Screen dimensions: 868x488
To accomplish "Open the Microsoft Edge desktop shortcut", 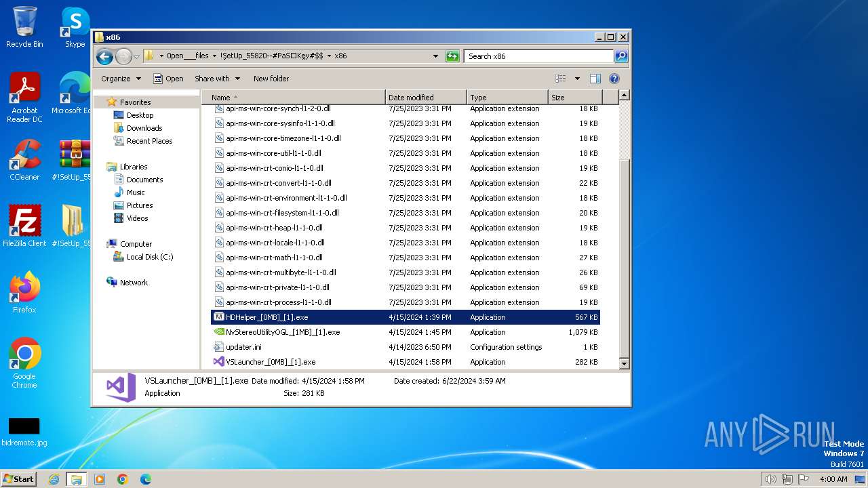I will 73,94.
